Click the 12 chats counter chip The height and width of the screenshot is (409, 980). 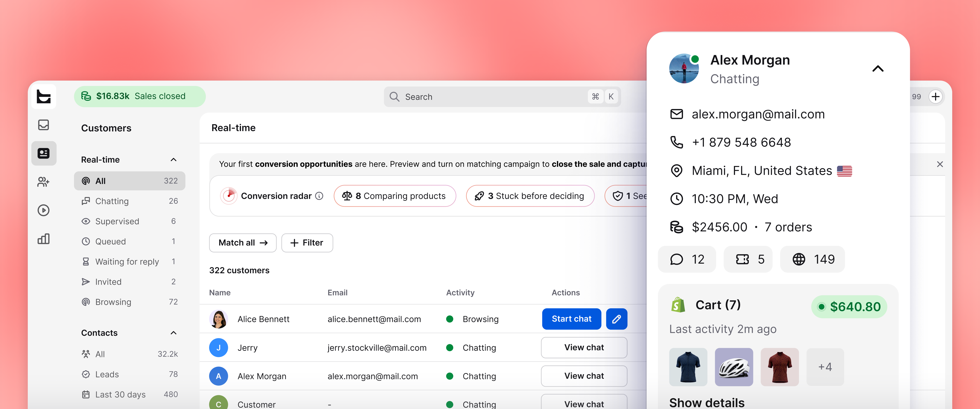(x=687, y=259)
